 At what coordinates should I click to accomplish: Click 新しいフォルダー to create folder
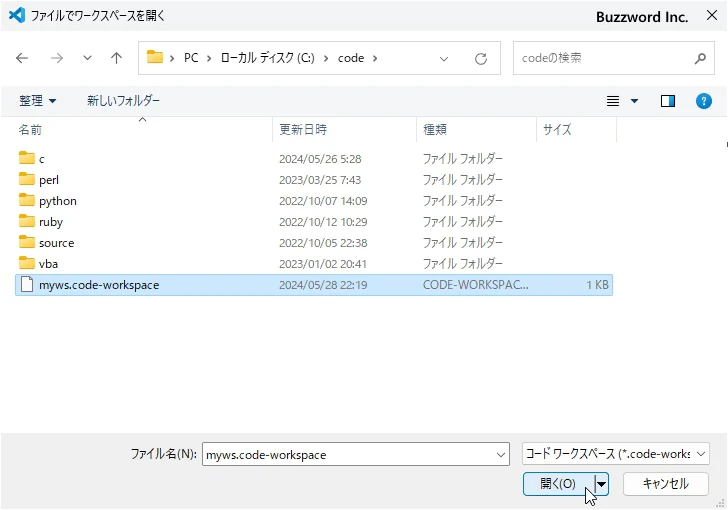click(x=123, y=101)
